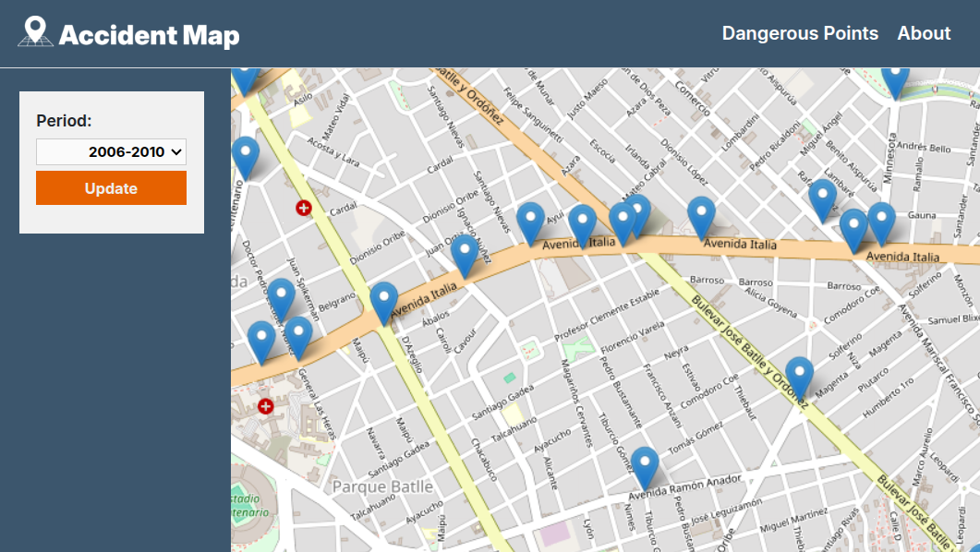Click the 'Humberto 1ro' street label
Screen dimensions: 980x552
pos(889,398)
